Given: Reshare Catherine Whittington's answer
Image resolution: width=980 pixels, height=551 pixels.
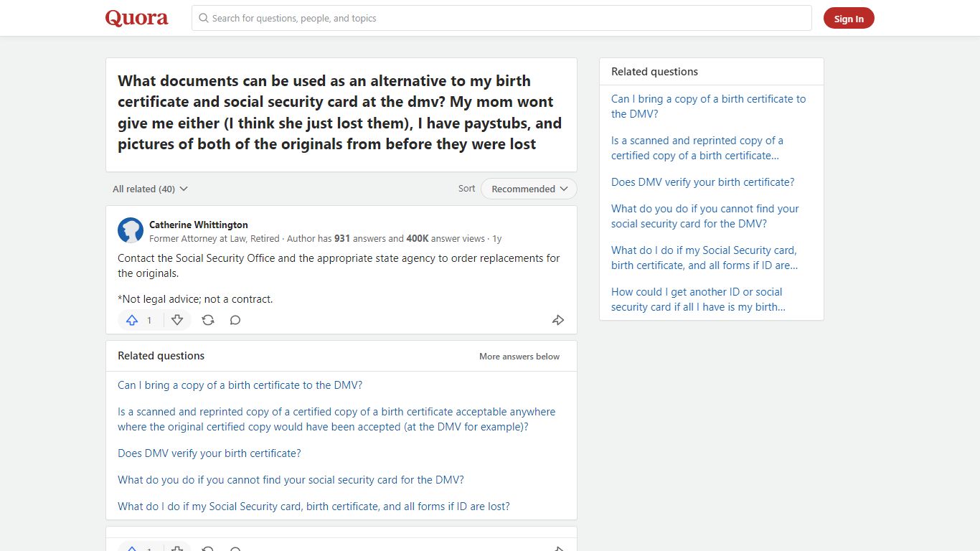Looking at the screenshot, I should [208, 320].
